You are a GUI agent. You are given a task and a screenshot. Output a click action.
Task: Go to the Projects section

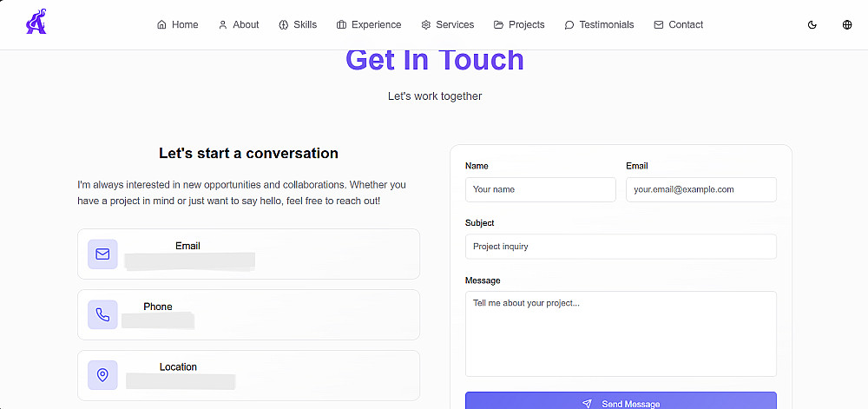pos(519,24)
